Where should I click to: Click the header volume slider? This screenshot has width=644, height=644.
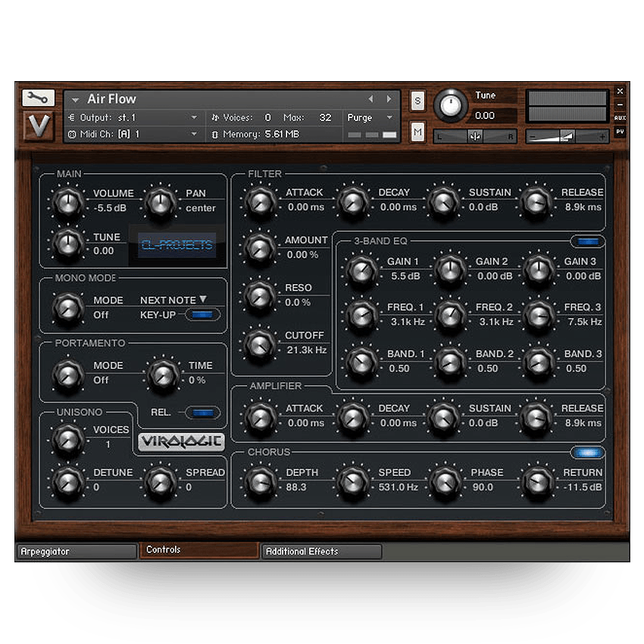568,136
